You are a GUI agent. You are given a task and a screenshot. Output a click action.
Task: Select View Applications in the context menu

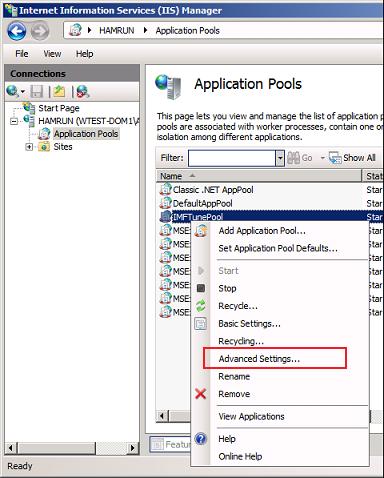point(251,416)
